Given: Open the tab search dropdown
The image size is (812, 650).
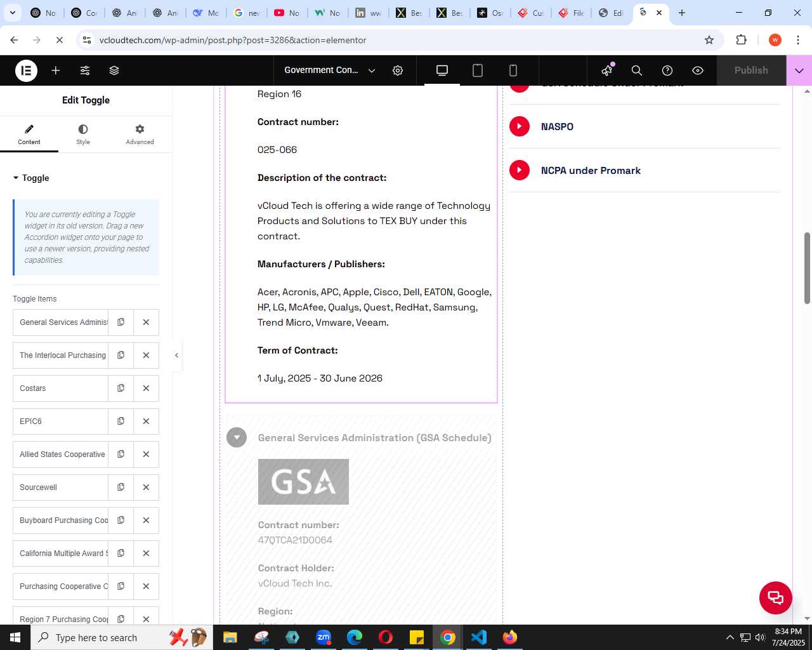Looking at the screenshot, I should point(13,13).
